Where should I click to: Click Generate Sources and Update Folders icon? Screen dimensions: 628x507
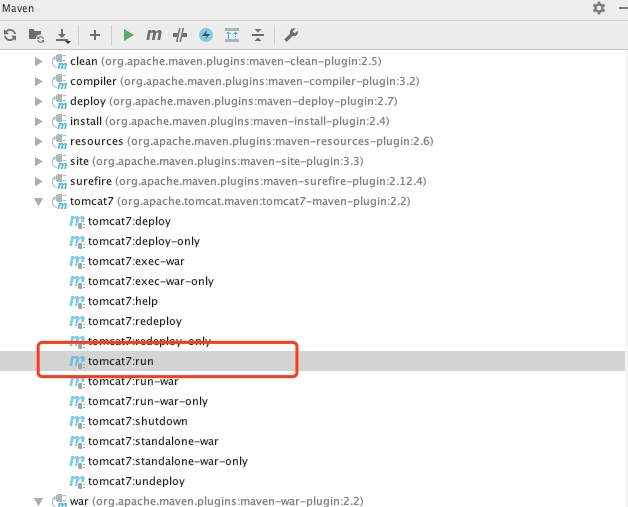(36, 35)
